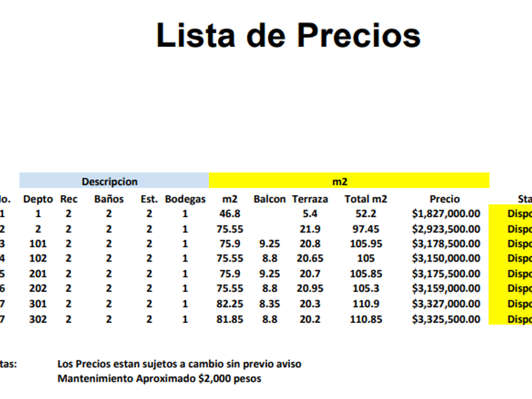The height and width of the screenshot is (399, 532).
Task: Click the "Lista de Precios" title
Action: click(x=288, y=35)
